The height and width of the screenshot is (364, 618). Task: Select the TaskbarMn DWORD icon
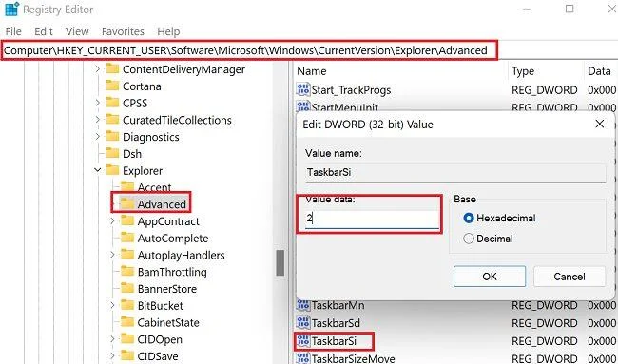[303, 305]
